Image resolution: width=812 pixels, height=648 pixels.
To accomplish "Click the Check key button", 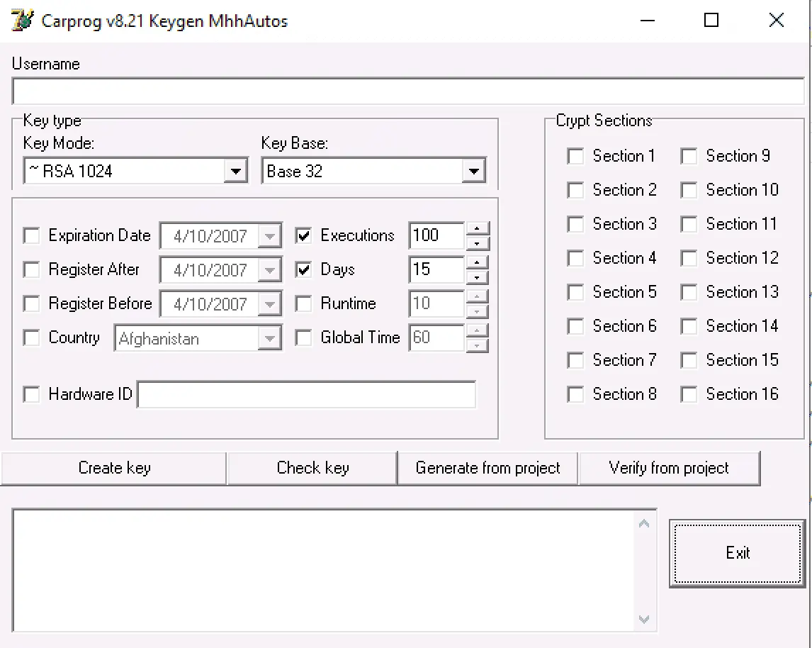I will click(x=312, y=468).
